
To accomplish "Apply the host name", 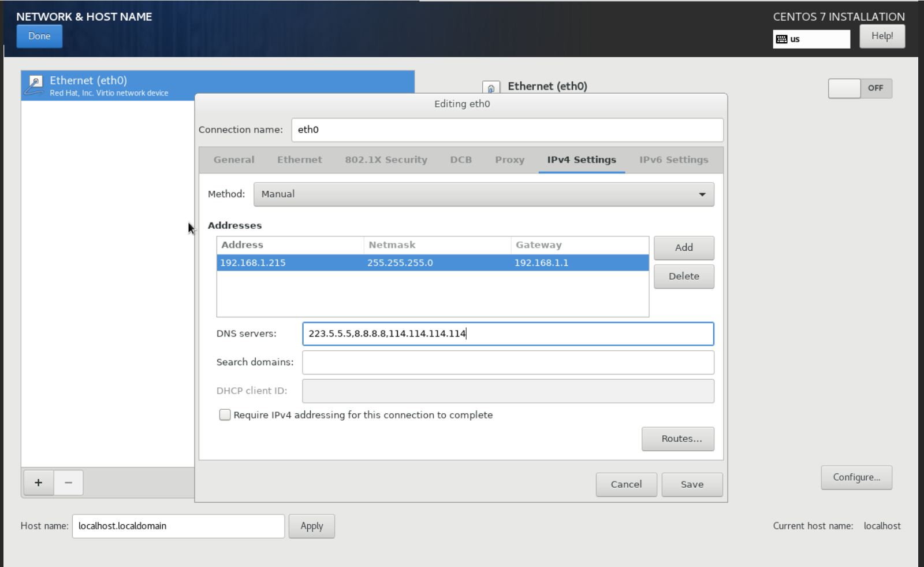I will point(311,526).
